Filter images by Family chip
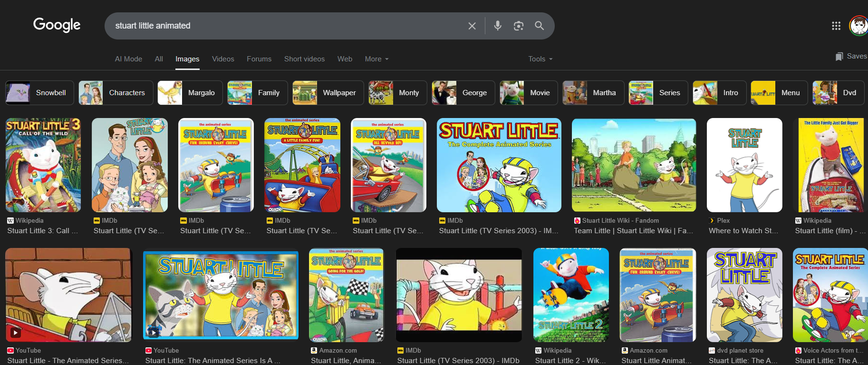This screenshot has height=365, width=868. coord(258,93)
